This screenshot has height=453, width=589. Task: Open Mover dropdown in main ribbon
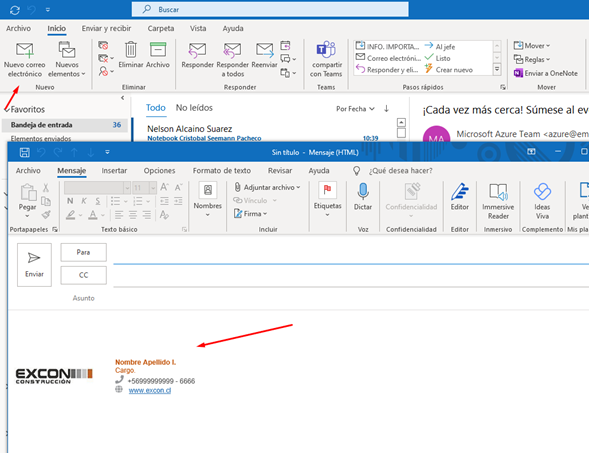tap(532, 46)
